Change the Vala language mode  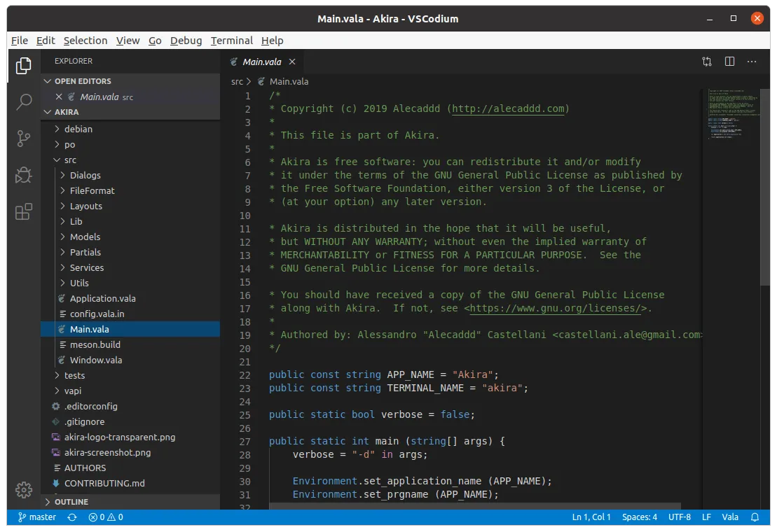coord(730,517)
